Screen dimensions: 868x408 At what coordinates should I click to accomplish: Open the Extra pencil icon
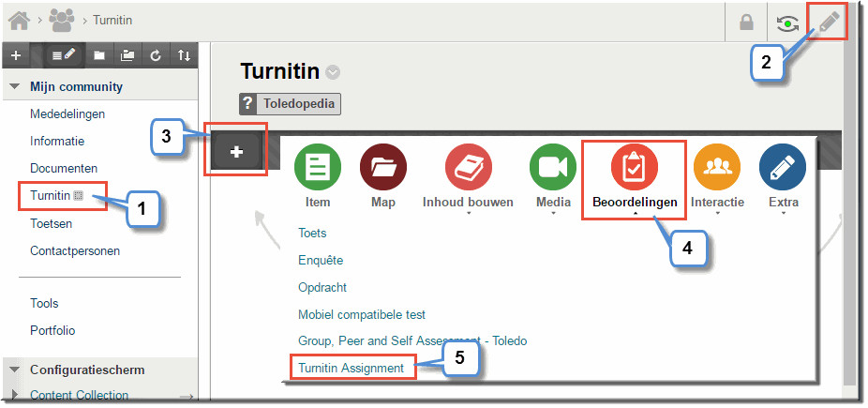pyautogui.click(x=783, y=167)
